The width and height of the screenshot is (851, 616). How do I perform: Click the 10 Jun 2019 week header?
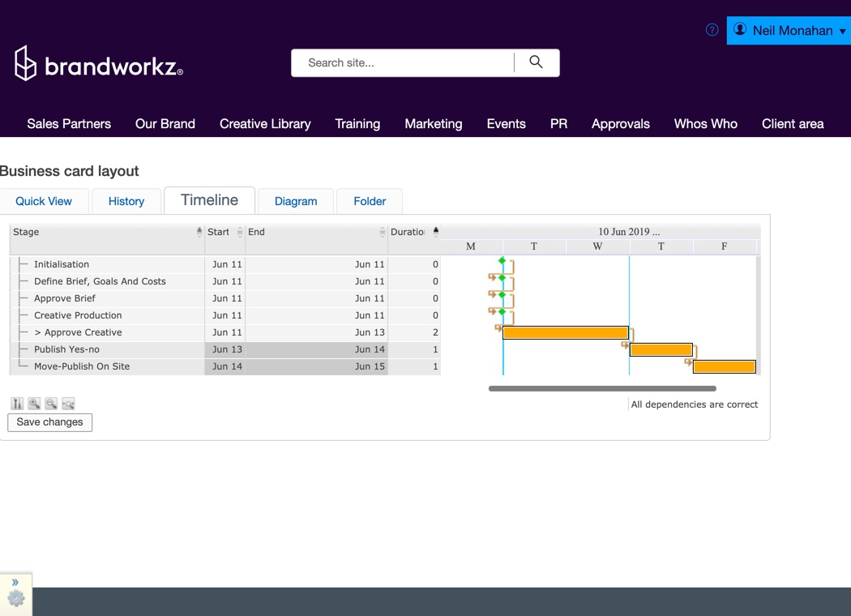[x=629, y=232]
